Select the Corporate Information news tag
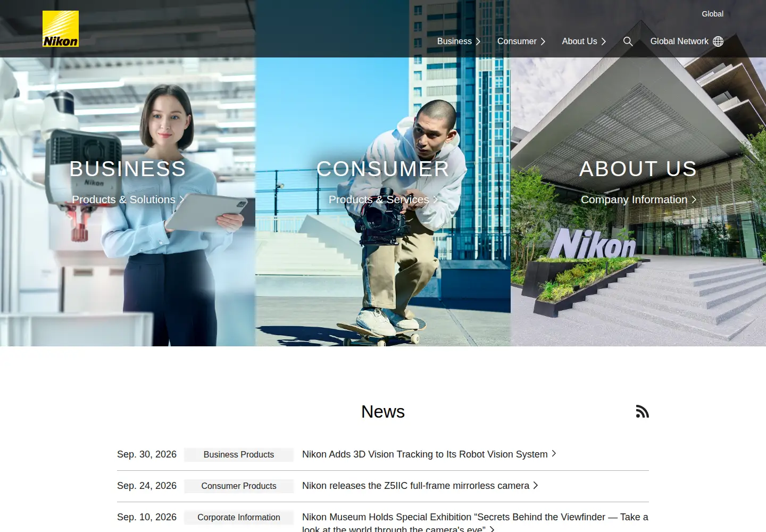Image resolution: width=766 pixels, height=532 pixels. [239, 517]
